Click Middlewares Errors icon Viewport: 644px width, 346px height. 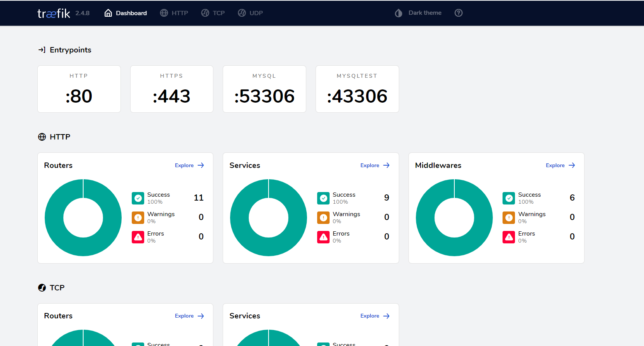click(509, 237)
